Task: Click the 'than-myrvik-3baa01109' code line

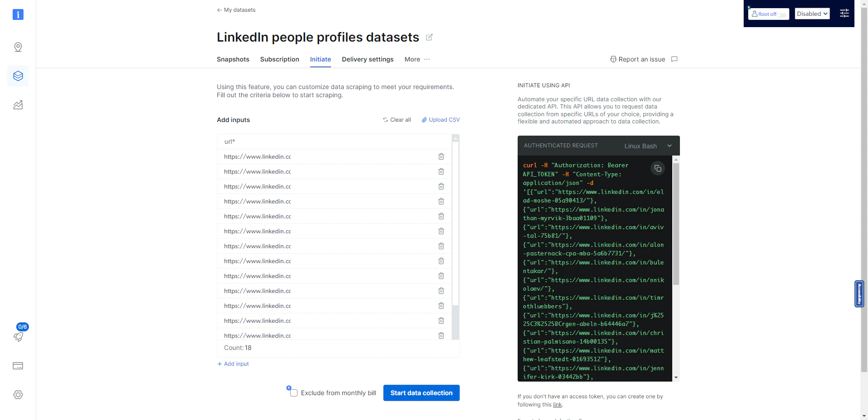Action: coord(565,218)
